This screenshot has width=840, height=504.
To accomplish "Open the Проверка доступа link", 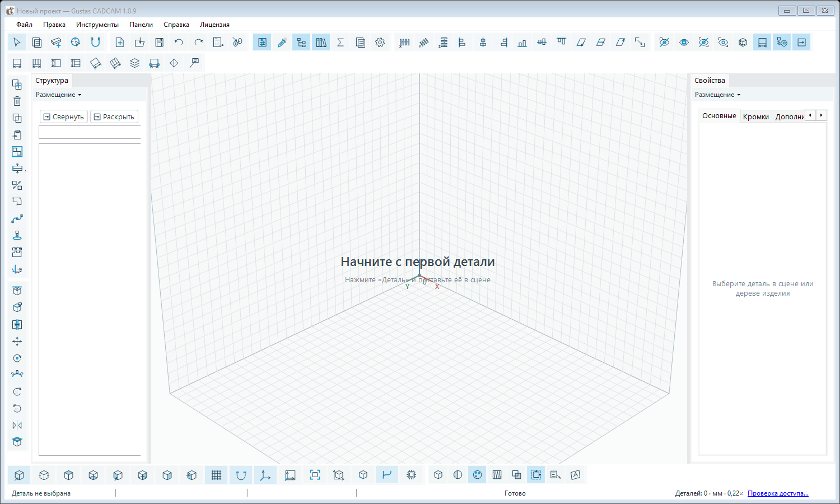I will pos(778,493).
